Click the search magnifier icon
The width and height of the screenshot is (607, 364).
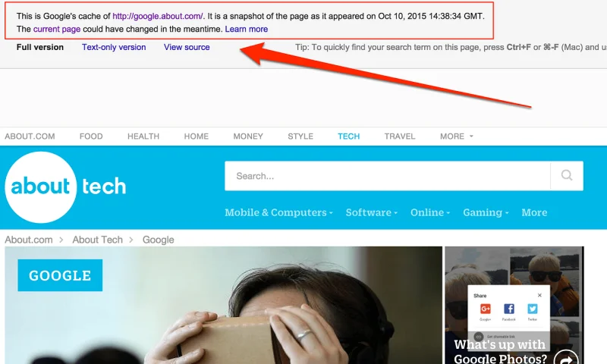(567, 176)
